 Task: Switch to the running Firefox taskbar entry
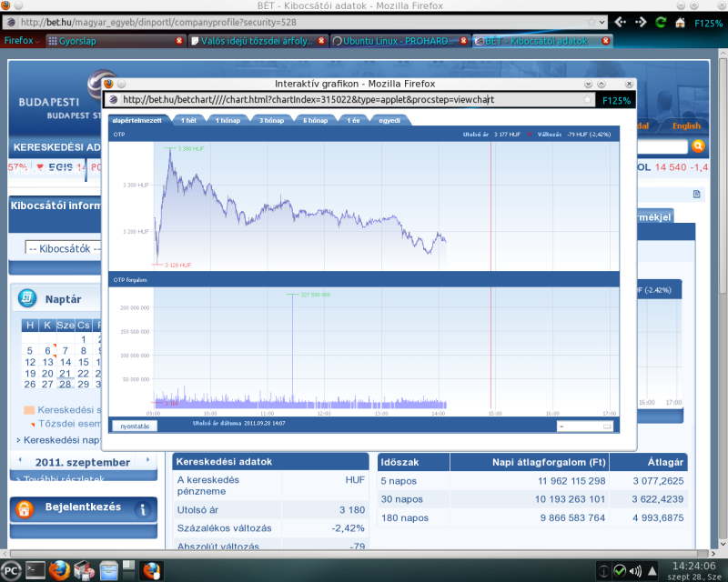tap(152, 570)
